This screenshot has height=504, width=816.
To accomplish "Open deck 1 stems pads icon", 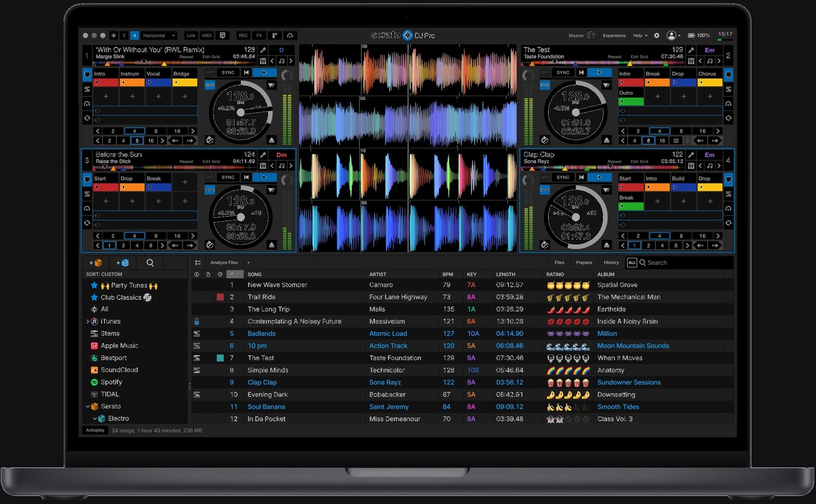I will [x=263, y=61].
